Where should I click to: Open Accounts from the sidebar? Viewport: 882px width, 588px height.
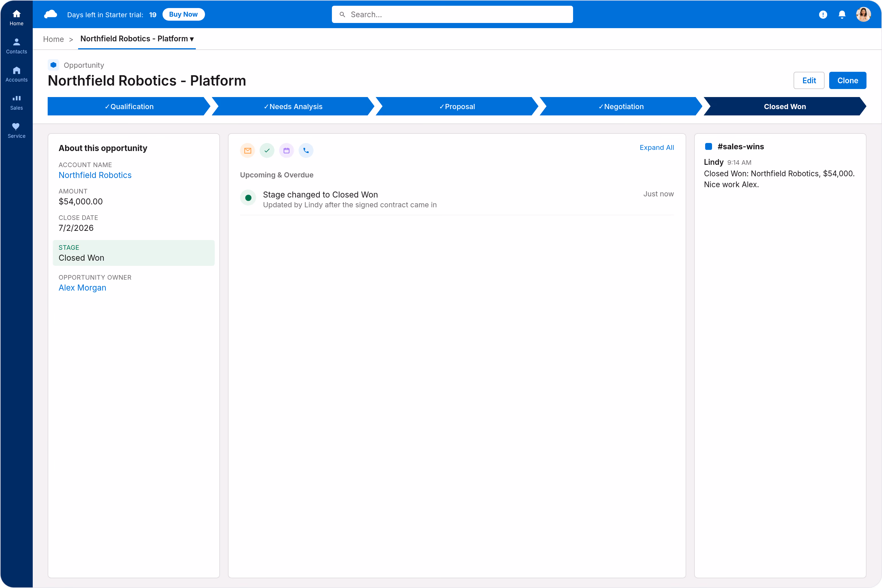coord(16,74)
